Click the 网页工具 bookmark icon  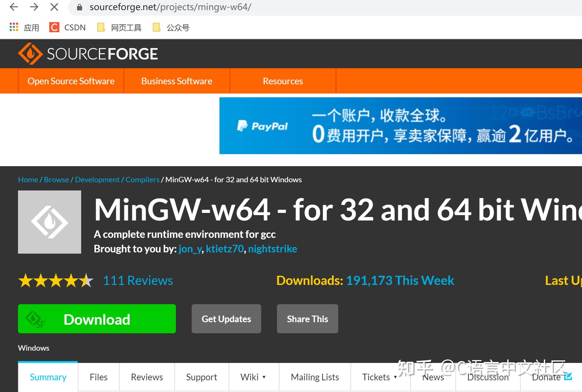click(100, 27)
